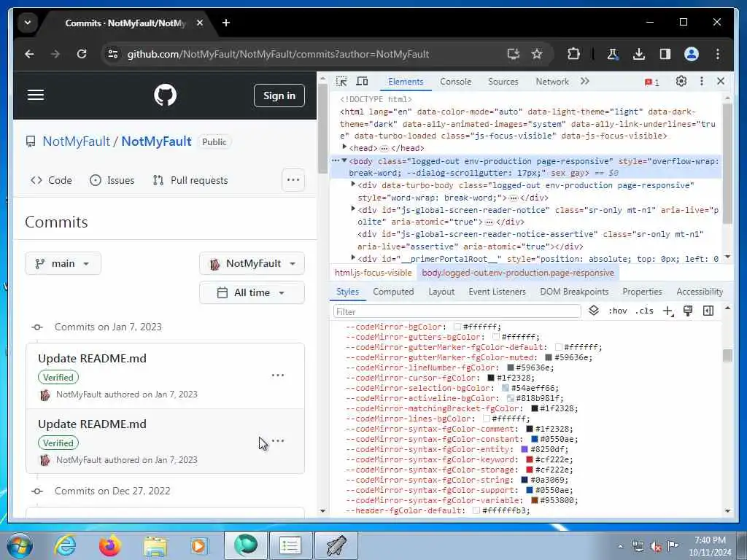Click the new style rule plus icon
Image resolution: width=747 pixels, height=560 pixels.
668,311
